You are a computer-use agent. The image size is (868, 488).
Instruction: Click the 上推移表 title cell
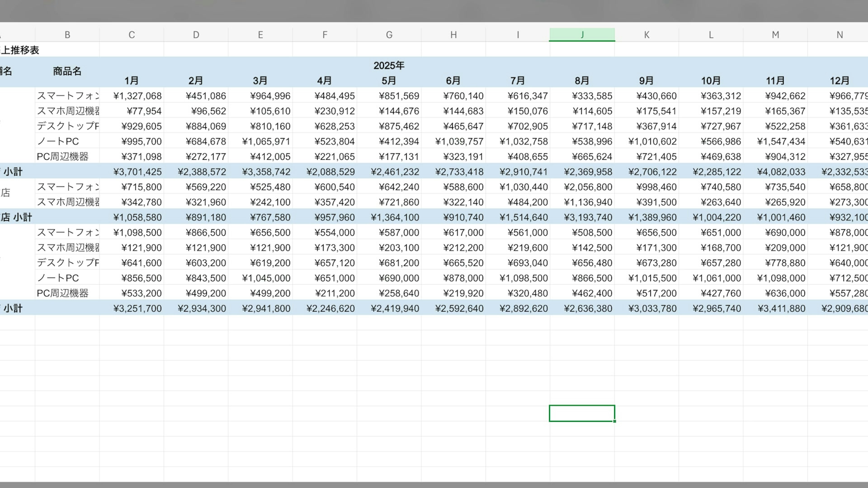[20, 50]
